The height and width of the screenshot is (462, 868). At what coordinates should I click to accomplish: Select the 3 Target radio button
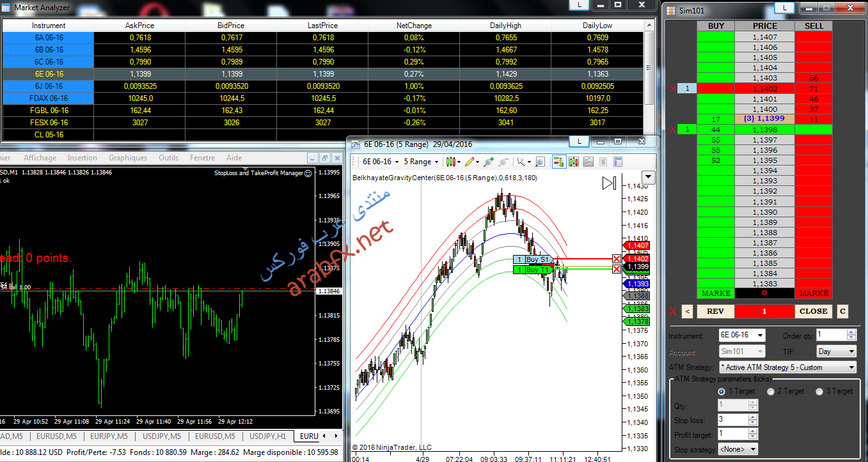[820, 391]
